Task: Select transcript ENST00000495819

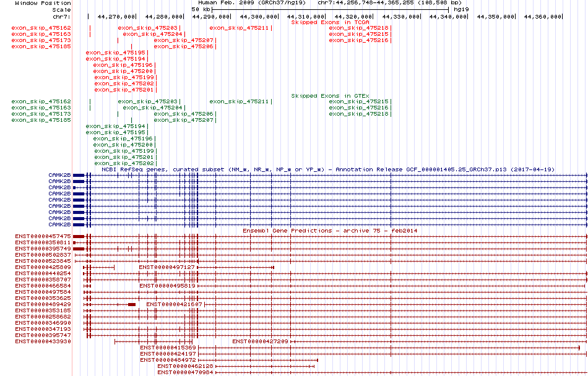Action: point(167,286)
